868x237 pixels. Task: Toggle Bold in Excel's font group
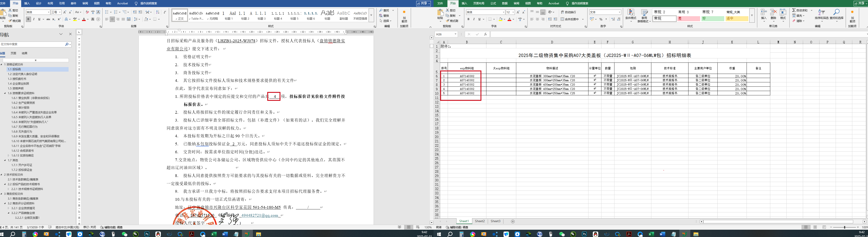coord(468,19)
